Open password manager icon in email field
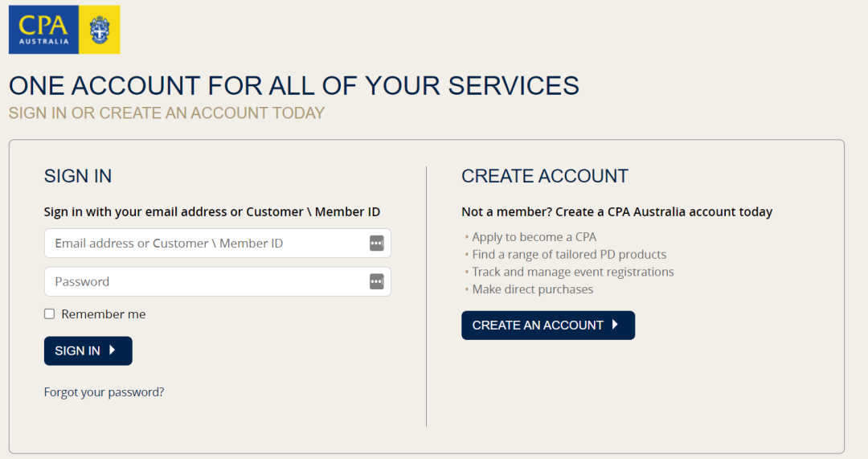Image resolution: width=868 pixels, height=459 pixels. (376, 243)
